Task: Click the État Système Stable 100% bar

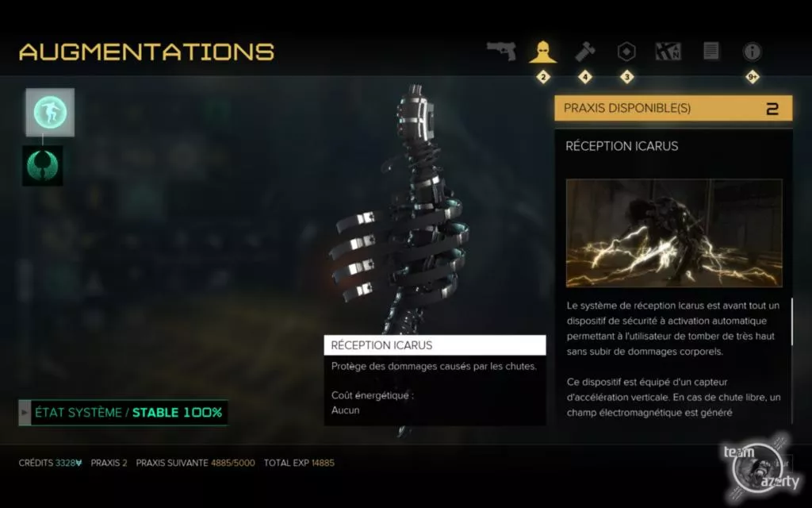Action: coord(123,413)
